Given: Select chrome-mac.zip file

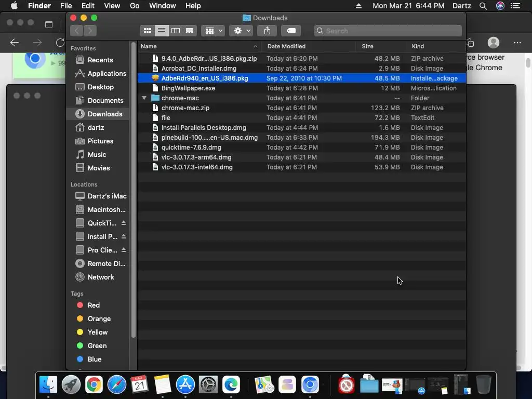Looking at the screenshot, I should [302, 108].
